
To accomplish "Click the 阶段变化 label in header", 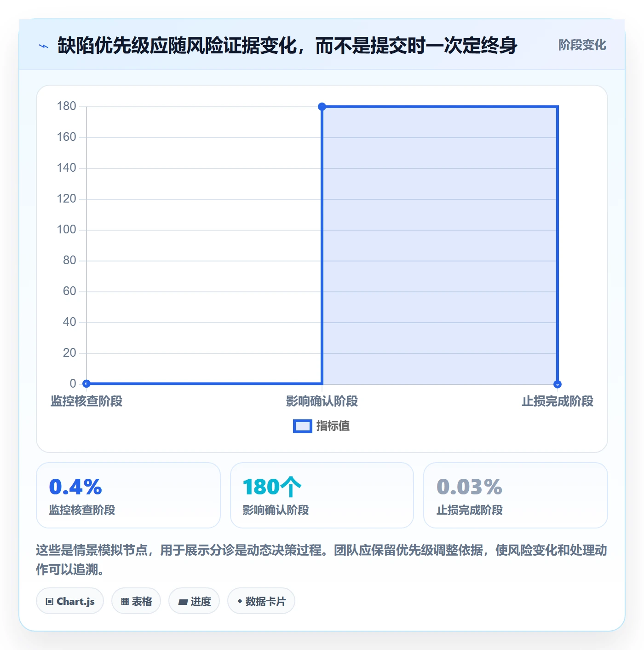I will pos(582,45).
